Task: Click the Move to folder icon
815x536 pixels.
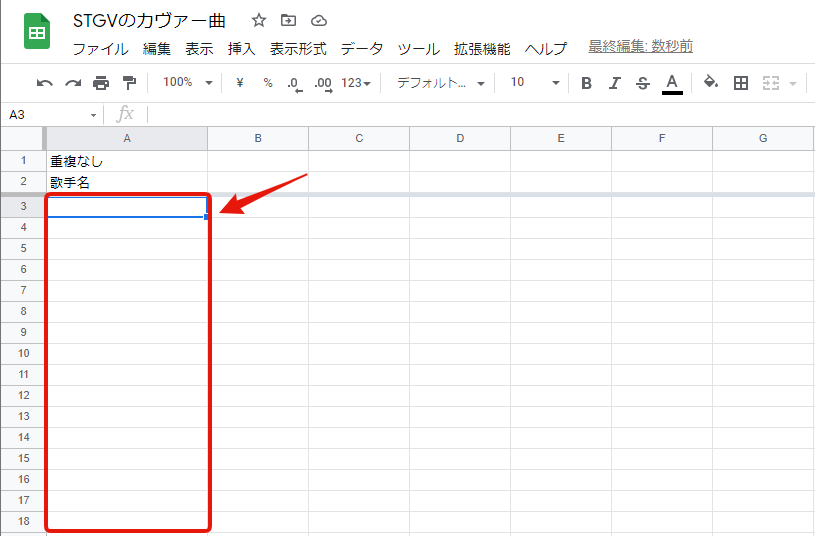Action: click(x=289, y=21)
